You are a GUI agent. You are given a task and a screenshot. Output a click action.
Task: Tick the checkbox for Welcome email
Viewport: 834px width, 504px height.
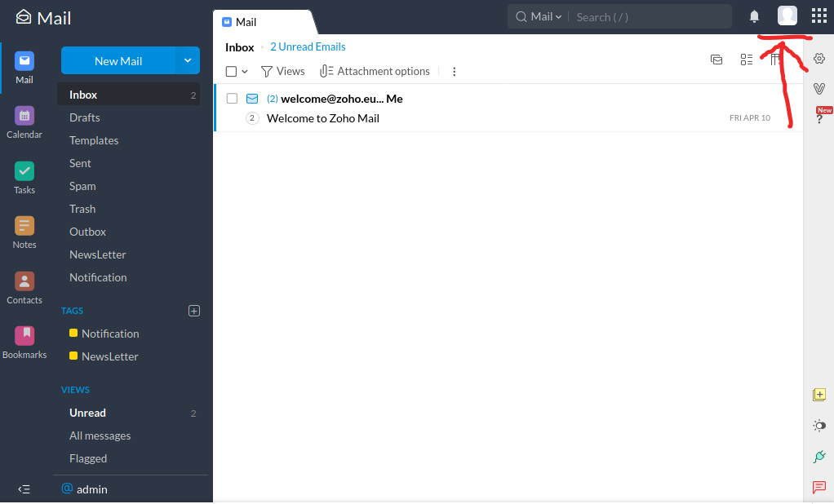pyautogui.click(x=232, y=99)
